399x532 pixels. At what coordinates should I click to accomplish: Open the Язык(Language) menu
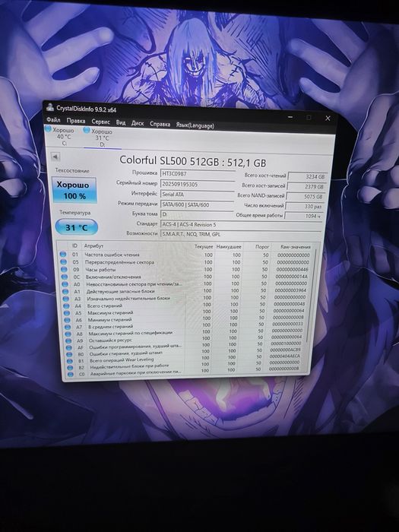(x=195, y=125)
